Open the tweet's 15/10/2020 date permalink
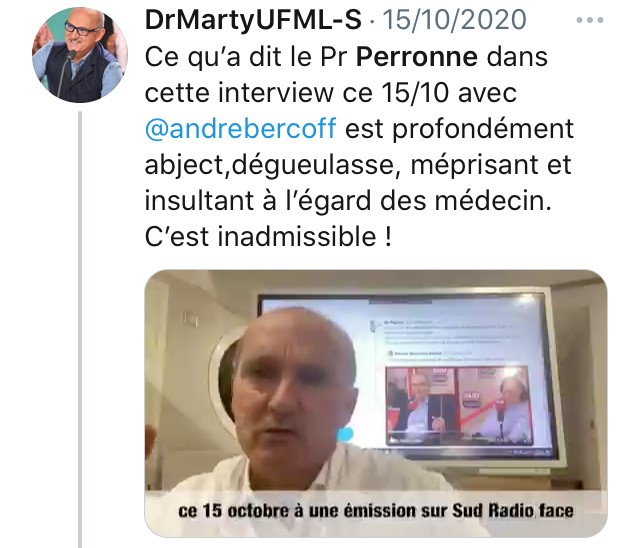 [x=454, y=20]
